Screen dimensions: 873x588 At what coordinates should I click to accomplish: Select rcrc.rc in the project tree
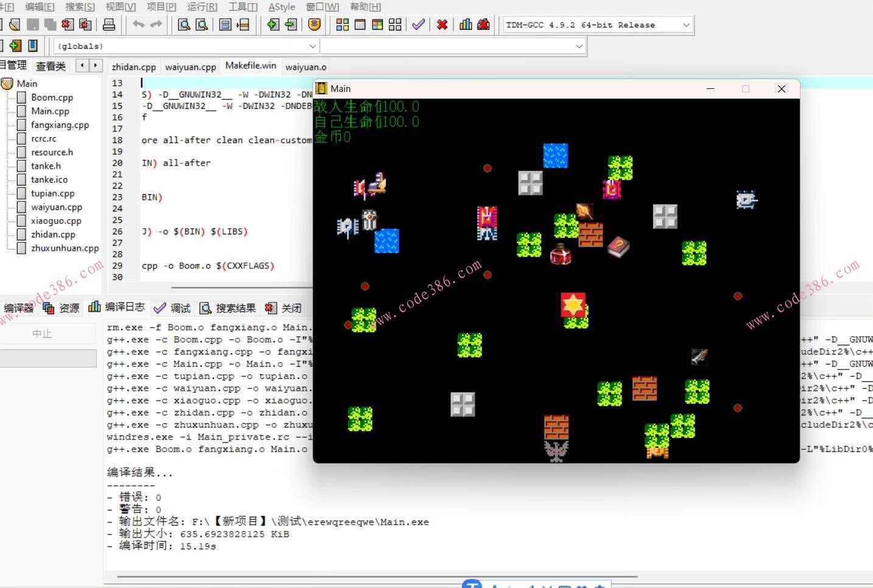point(44,138)
